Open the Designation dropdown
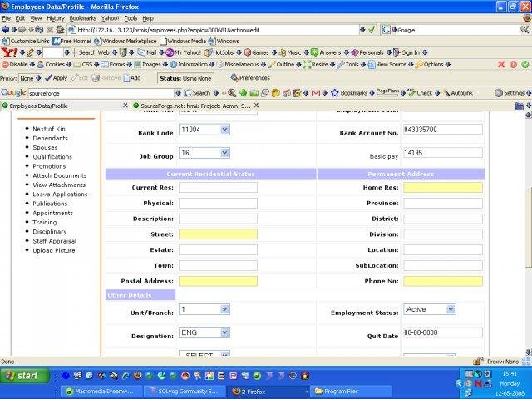The image size is (532, 399). 204,332
